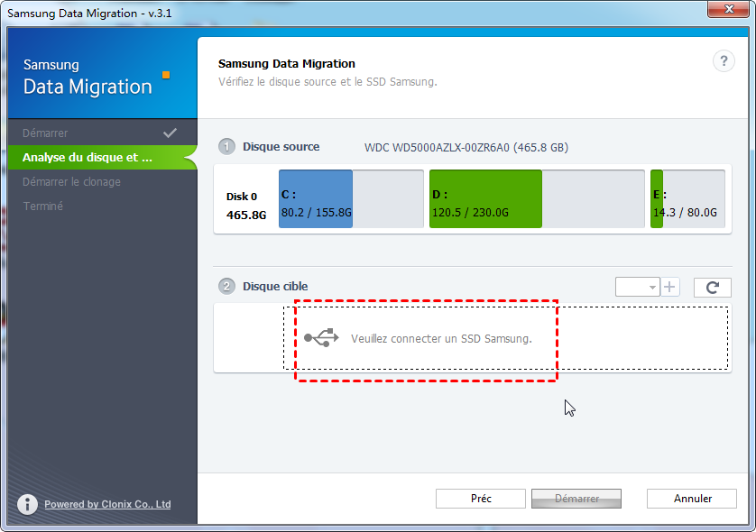Select the Analyse du disque et ... step

pos(103,157)
